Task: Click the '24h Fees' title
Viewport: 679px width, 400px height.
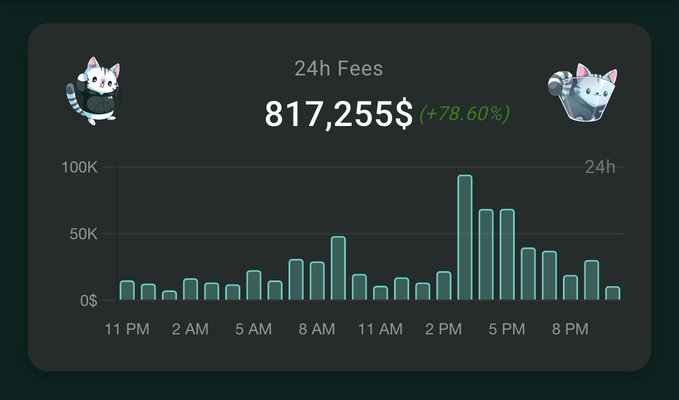Action: pyautogui.click(x=339, y=68)
